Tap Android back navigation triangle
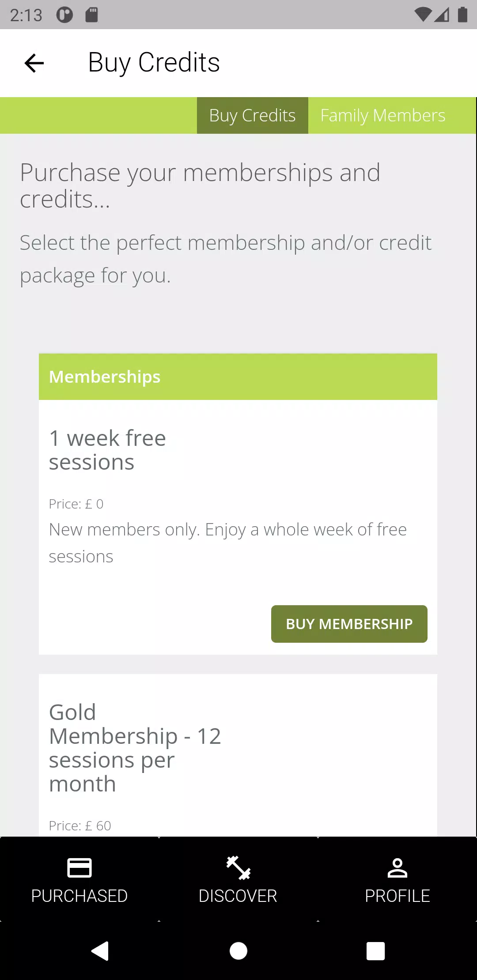The height and width of the screenshot is (980, 477). (100, 951)
